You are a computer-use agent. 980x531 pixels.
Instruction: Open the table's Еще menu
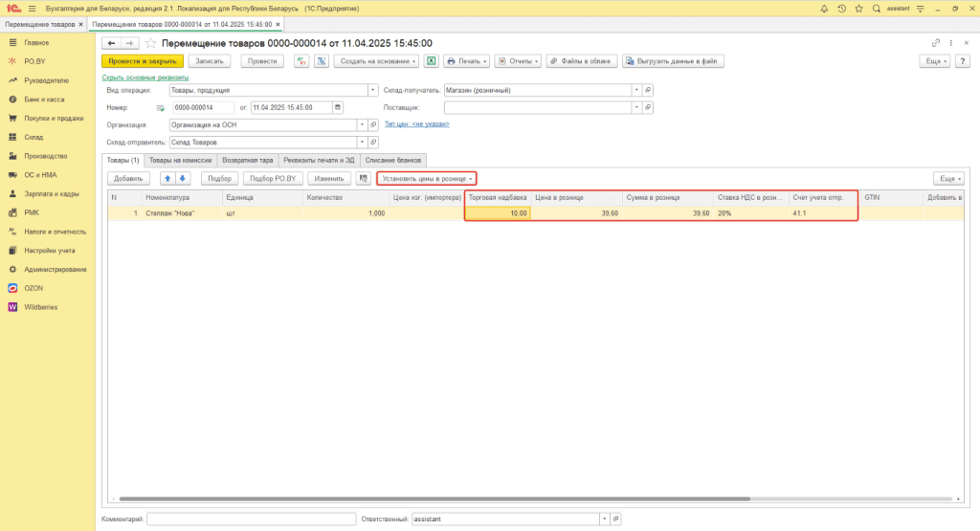[x=950, y=179]
